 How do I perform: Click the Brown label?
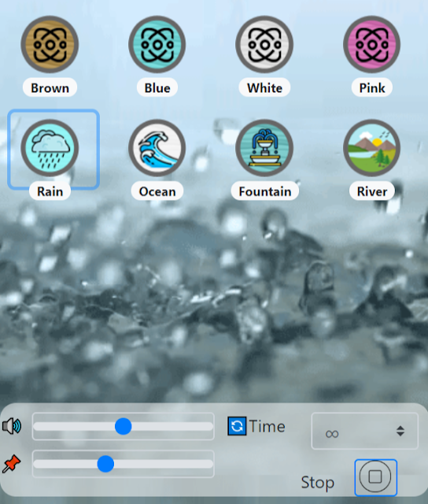(50, 87)
